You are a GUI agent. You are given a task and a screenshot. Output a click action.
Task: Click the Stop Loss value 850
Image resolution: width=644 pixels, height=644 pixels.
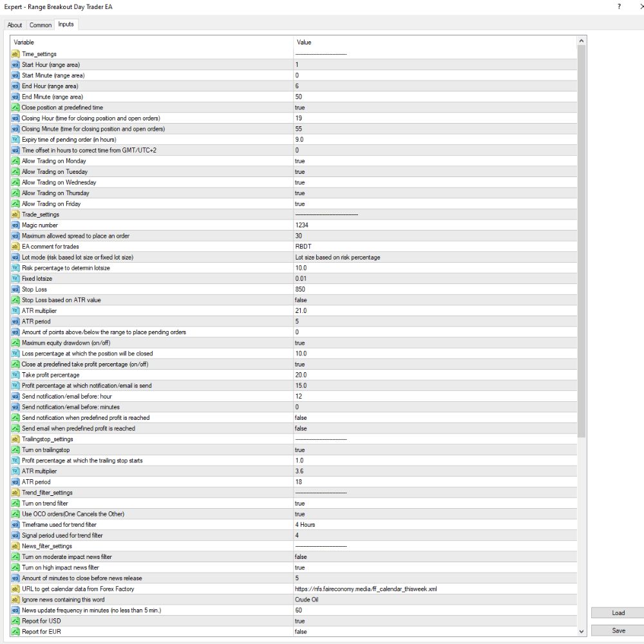pos(300,289)
